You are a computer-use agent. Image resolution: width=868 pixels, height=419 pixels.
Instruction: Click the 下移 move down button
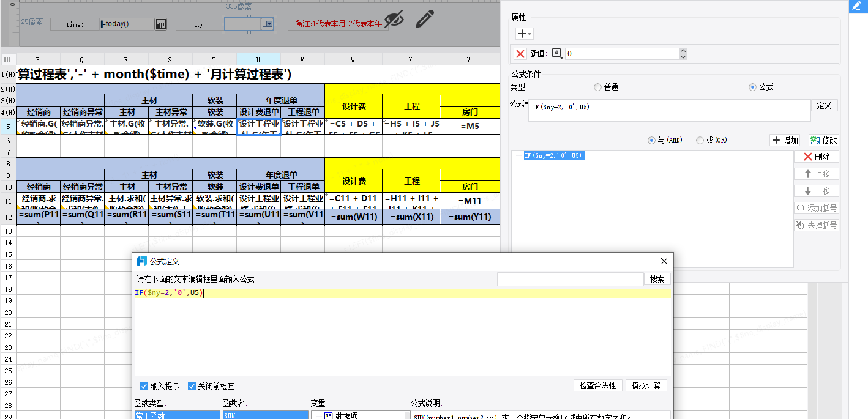816,191
